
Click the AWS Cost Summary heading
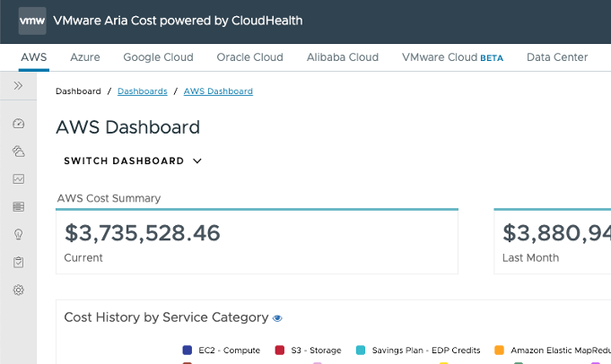coord(109,198)
